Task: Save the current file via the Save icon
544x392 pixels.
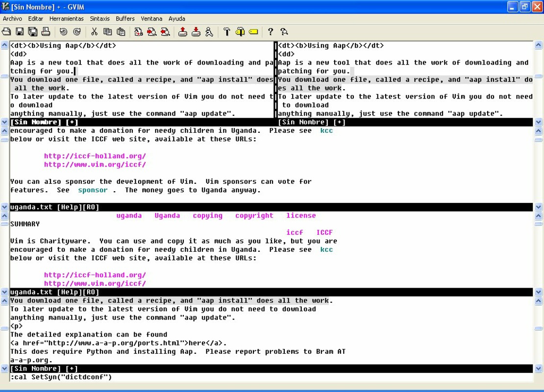Action: (x=20, y=32)
